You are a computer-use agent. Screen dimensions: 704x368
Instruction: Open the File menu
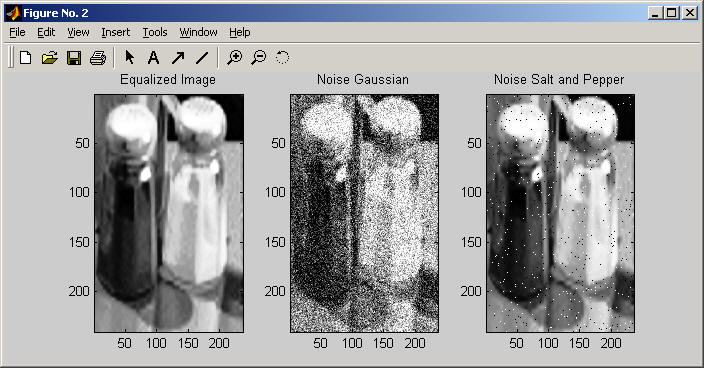17,32
